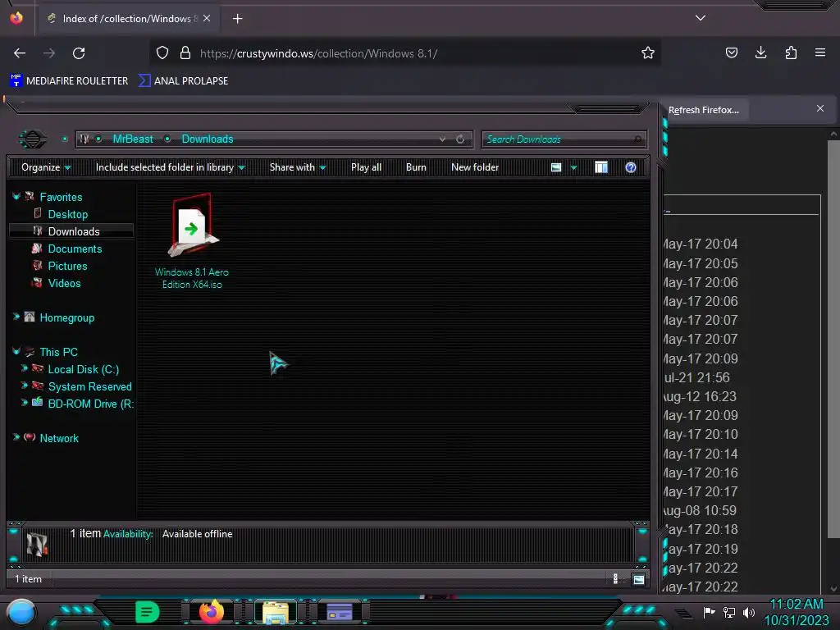Save to Pocket icon

tap(731, 52)
